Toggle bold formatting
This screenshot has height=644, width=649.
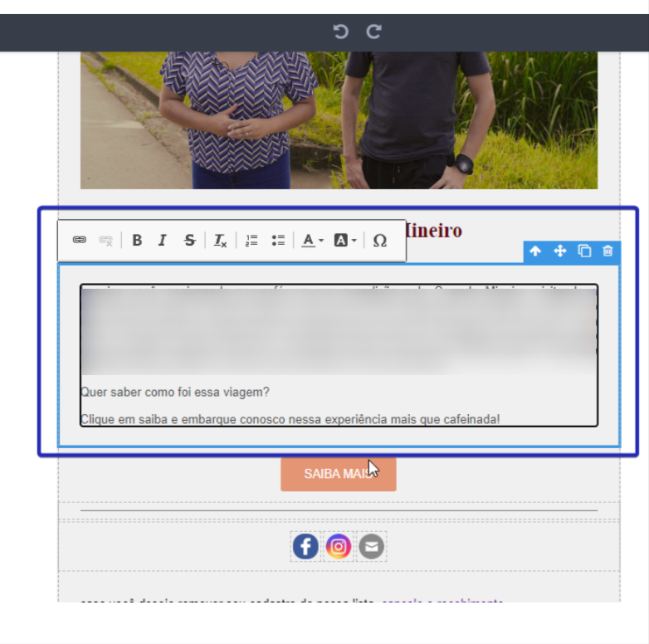point(137,240)
